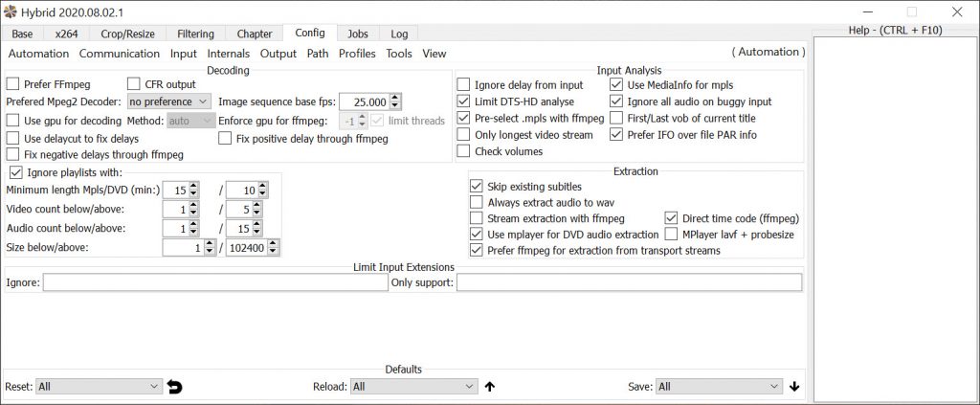Select the Path config section
The image size is (980, 405).
318,54
